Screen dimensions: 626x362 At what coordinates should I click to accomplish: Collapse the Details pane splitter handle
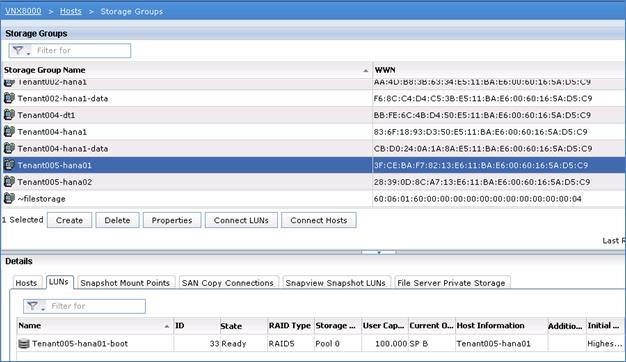click(378, 252)
